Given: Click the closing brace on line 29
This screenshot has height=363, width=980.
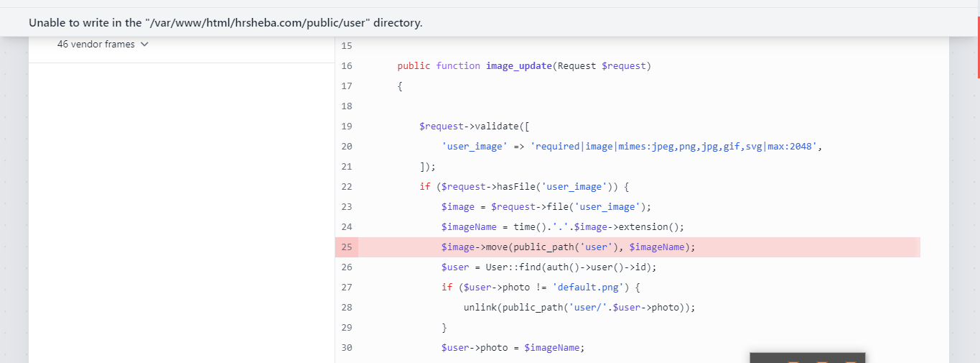Looking at the screenshot, I should coord(444,327).
